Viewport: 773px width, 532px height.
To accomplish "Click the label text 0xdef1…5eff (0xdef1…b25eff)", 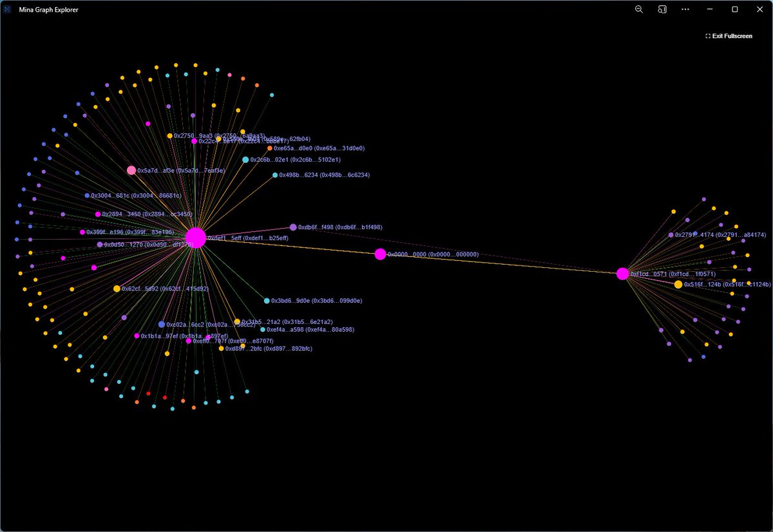I will 248,238.
